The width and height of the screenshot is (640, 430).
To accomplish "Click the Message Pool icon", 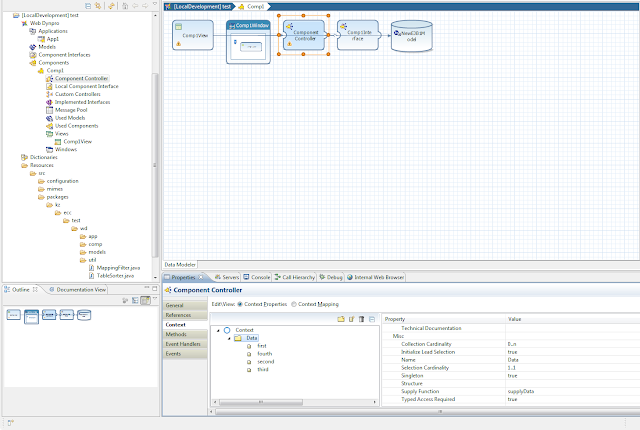I will (49, 110).
